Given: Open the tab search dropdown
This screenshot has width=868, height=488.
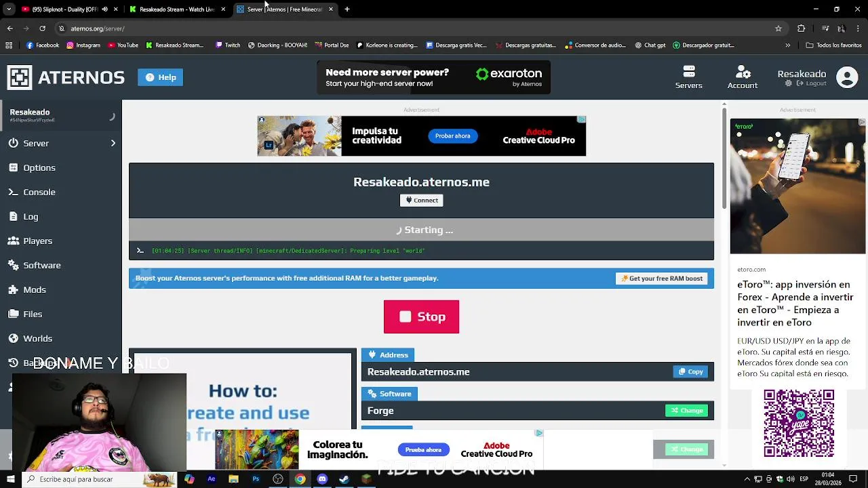Looking at the screenshot, I should click(x=9, y=9).
